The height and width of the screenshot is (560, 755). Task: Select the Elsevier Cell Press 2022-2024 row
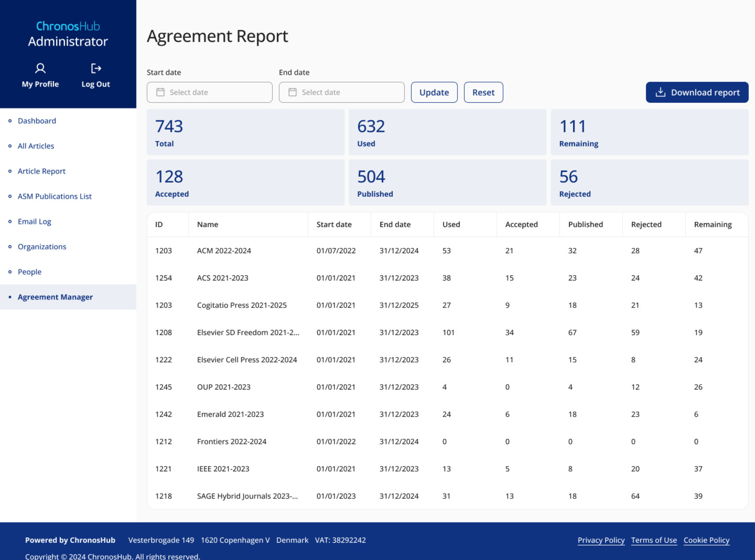tap(247, 360)
